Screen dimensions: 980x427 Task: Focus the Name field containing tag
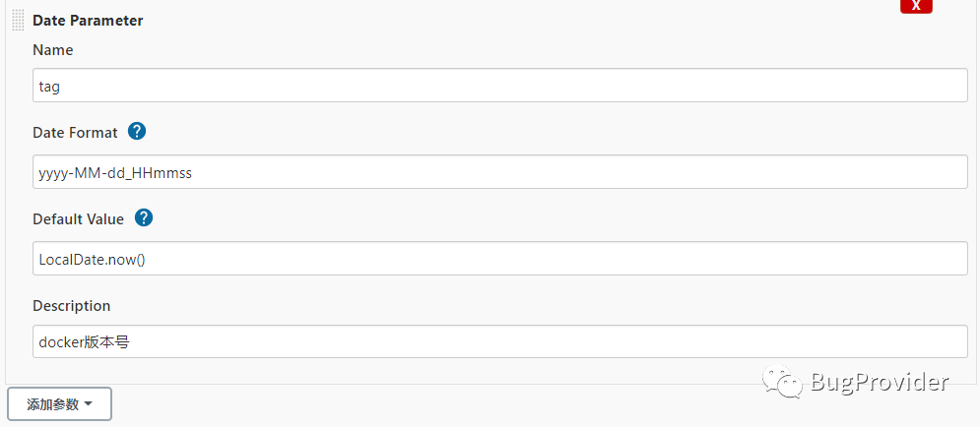tap(499, 86)
